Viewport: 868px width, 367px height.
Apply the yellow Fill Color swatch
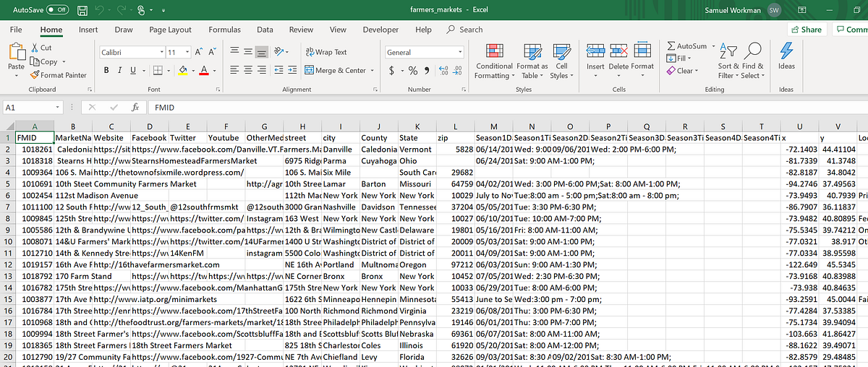pos(183,70)
